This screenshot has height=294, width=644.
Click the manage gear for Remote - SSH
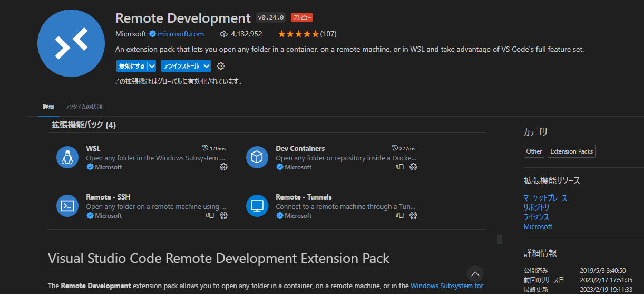[223, 215]
